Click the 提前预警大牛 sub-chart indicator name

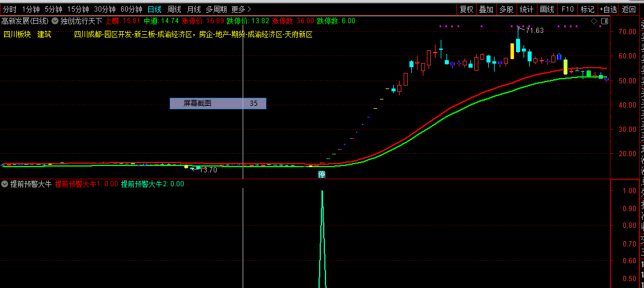coord(31,184)
